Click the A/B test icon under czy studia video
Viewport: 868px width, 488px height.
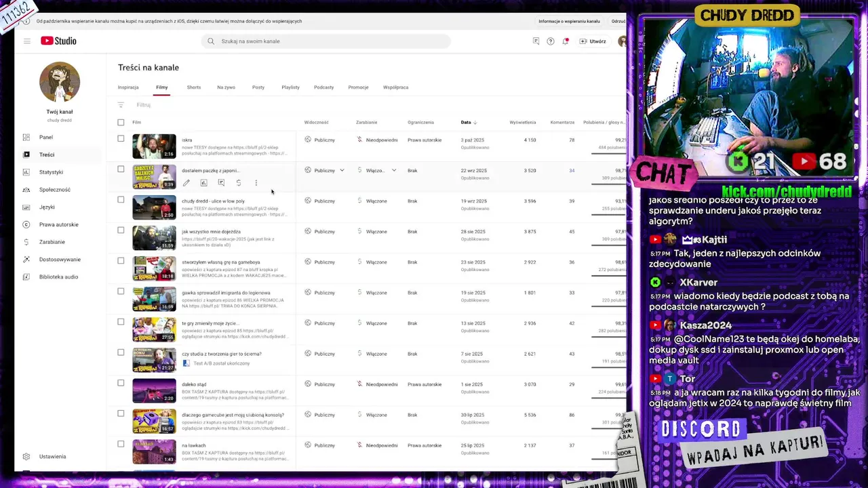pyautogui.click(x=186, y=363)
